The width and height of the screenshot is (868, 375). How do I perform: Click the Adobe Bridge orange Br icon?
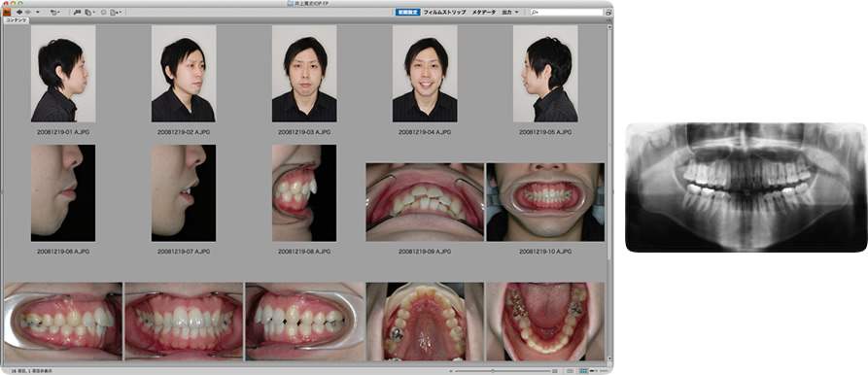7,13
